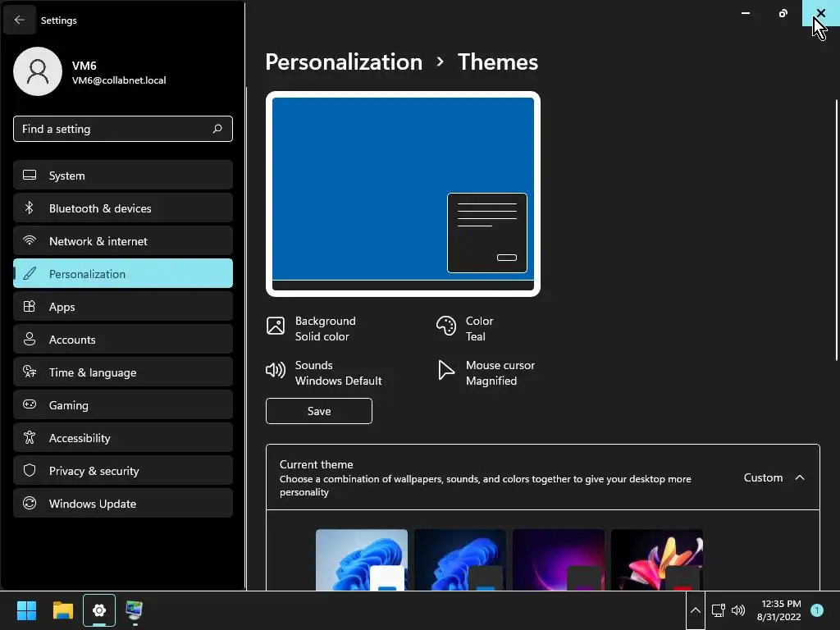Viewport: 840px width, 630px height.
Task: Click the Windows Update refresh icon
Action: [x=30, y=503]
